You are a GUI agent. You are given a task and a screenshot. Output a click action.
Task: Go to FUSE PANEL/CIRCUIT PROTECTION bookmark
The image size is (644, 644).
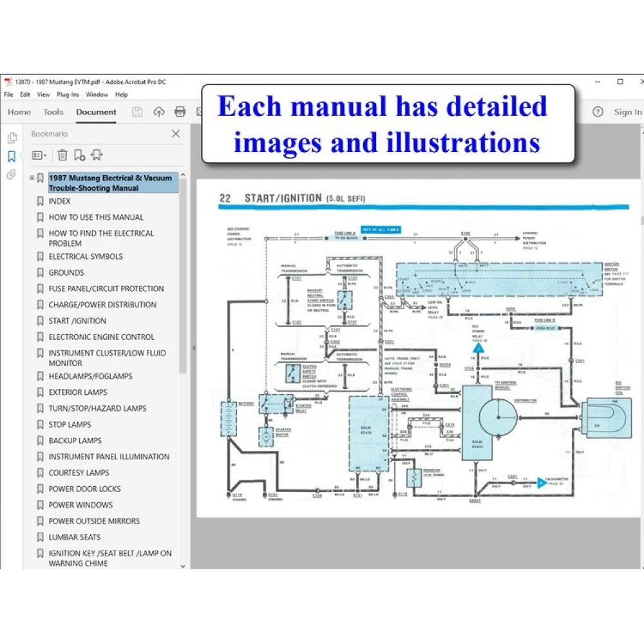(106, 289)
